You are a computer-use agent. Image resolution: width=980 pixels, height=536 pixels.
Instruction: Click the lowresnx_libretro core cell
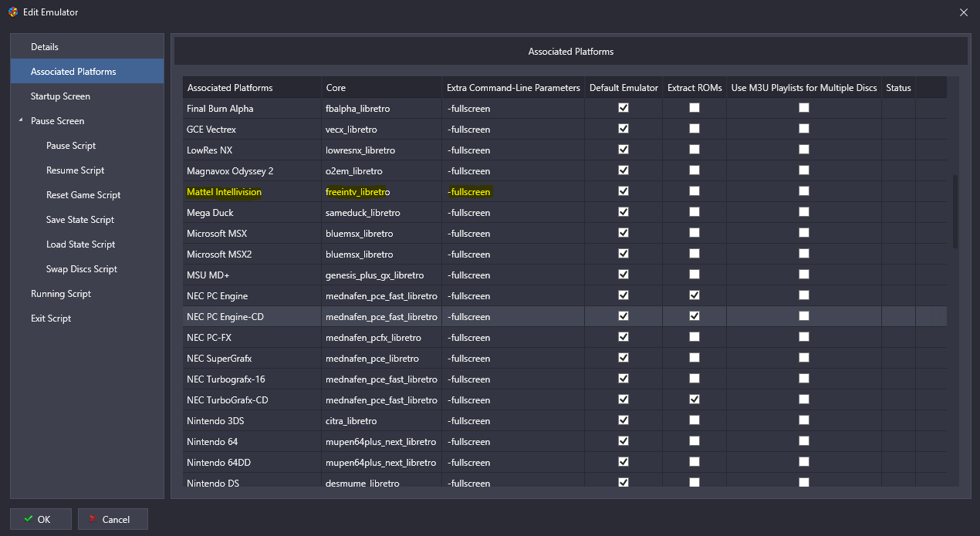click(382, 150)
